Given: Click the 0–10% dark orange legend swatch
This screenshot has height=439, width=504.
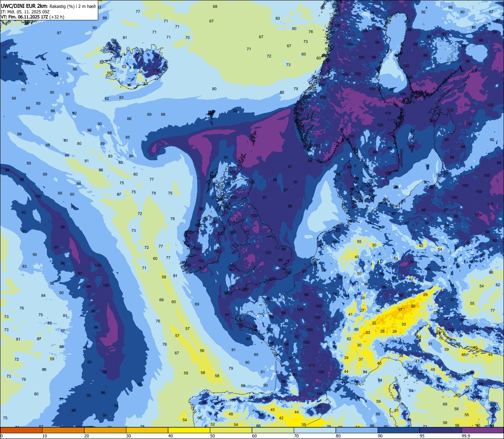Looking at the screenshot, I should 21,430.
